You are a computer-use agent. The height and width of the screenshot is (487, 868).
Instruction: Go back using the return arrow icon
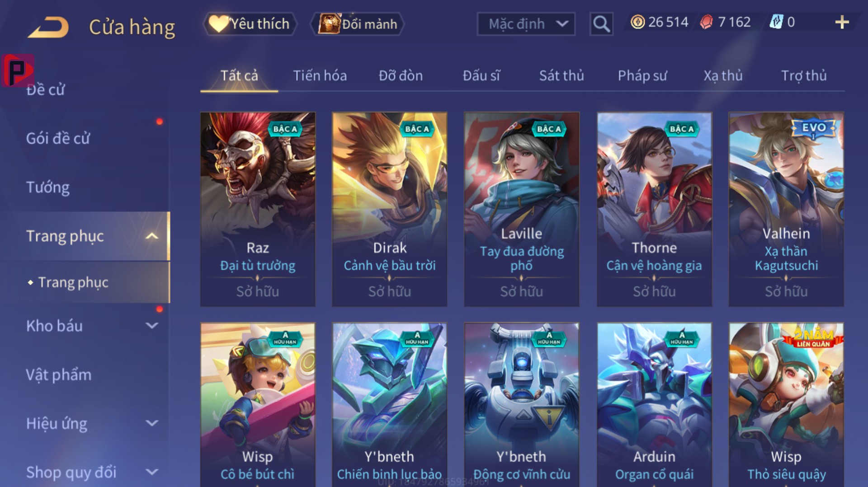pos(48,27)
